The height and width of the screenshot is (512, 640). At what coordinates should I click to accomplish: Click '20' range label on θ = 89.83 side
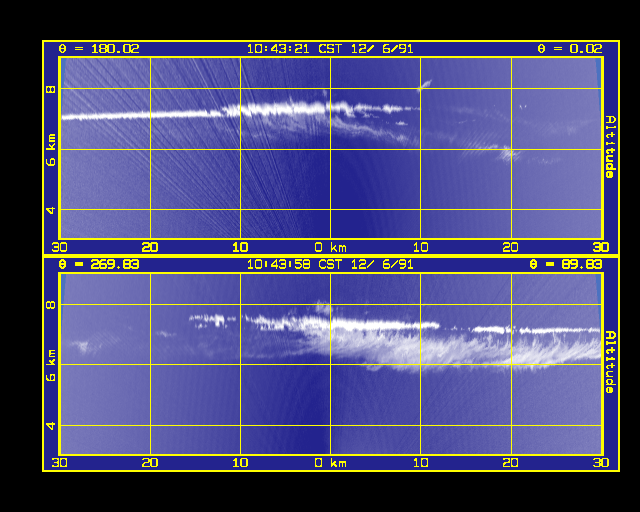[511, 463]
